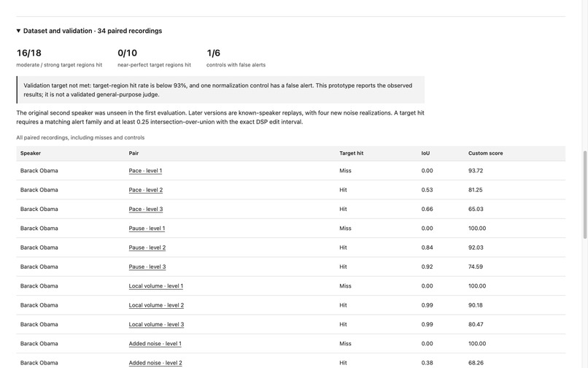Click IoU value 0.92
The height and width of the screenshot is (368, 588).
pos(427,267)
